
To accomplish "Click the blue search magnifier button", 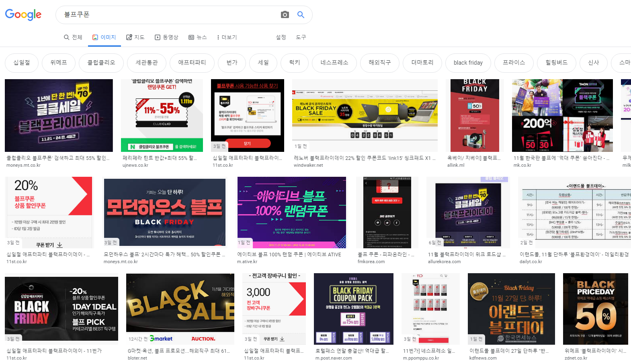I will coord(301,15).
